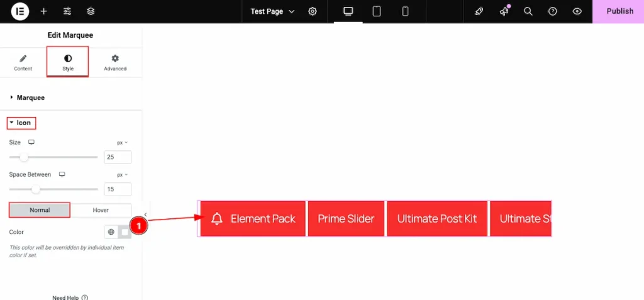Switch to tablet responsive view

pos(377,11)
